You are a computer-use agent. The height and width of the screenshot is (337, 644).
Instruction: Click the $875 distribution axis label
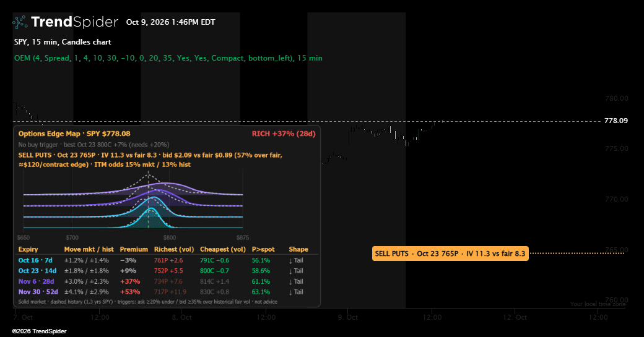tap(242, 238)
